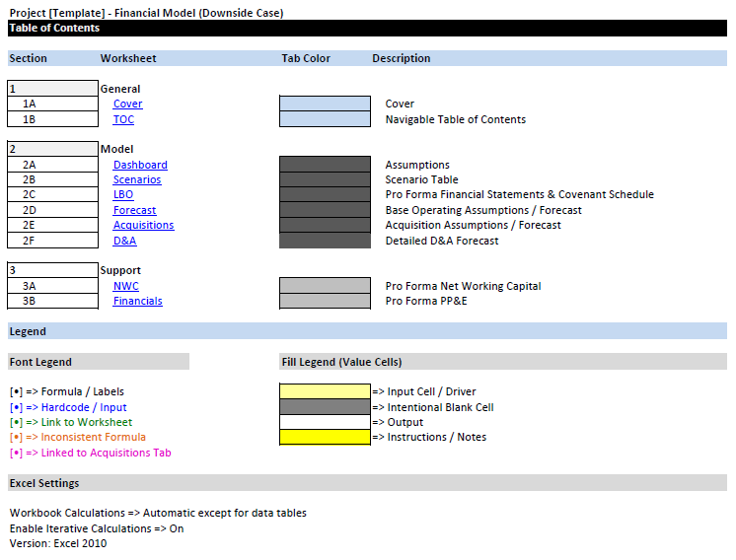Select the Worksheet column header
Image resolution: width=736 pixels, height=560 pixels.
(x=128, y=58)
